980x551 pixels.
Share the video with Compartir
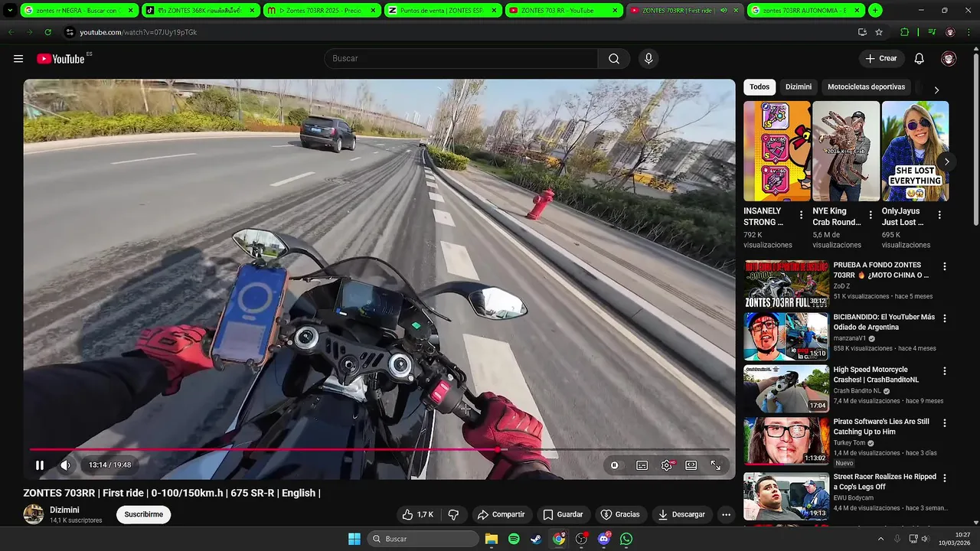(x=501, y=514)
